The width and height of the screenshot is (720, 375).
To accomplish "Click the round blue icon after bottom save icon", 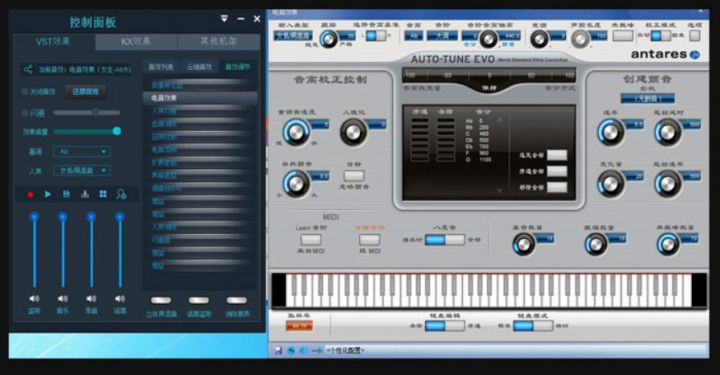I will [291, 351].
